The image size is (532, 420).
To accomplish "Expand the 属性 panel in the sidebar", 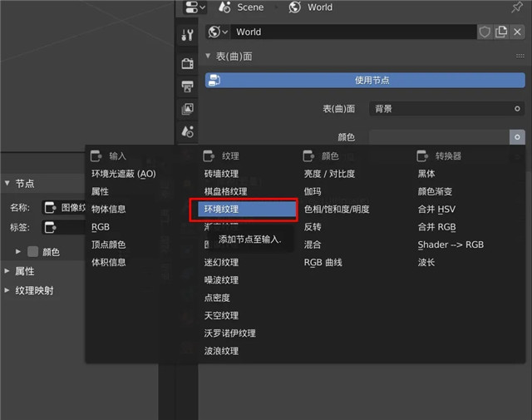I will (x=7, y=271).
